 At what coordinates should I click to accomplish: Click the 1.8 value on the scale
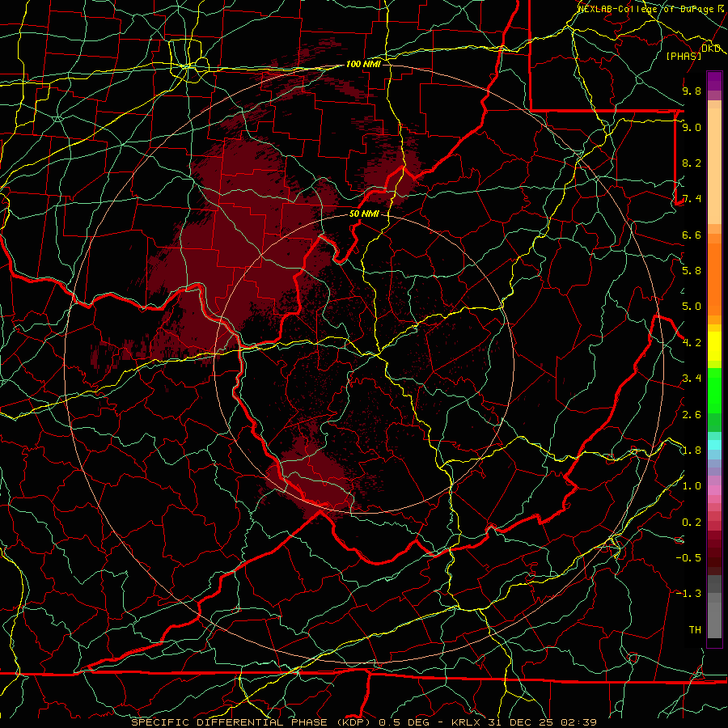click(x=692, y=451)
